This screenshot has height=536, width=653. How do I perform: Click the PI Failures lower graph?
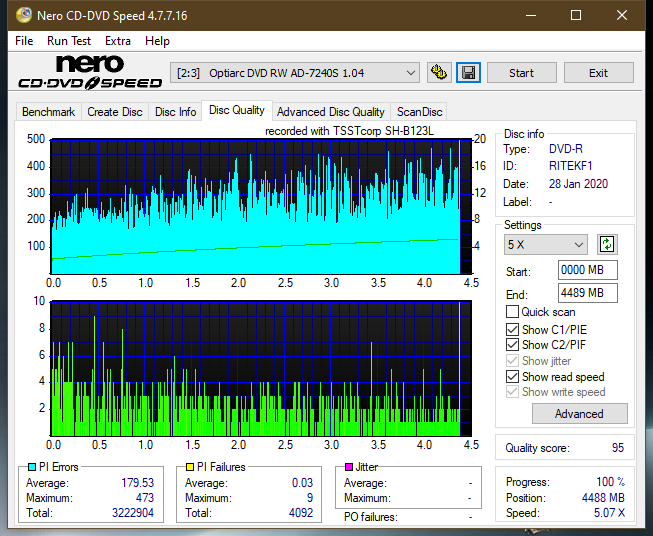pyautogui.click(x=261, y=369)
